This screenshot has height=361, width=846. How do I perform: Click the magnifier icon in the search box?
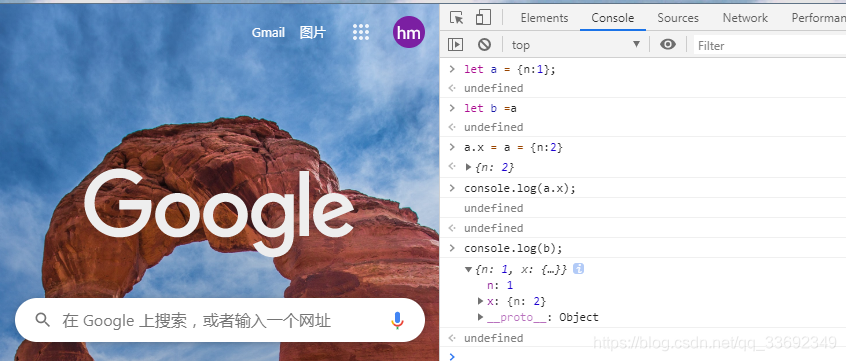pos(43,321)
